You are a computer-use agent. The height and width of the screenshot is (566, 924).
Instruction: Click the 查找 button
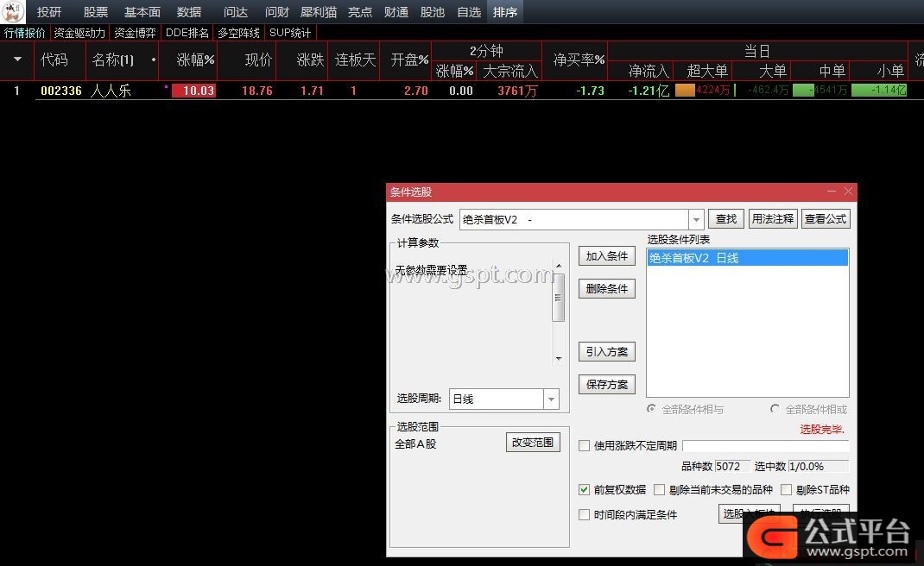(726, 219)
